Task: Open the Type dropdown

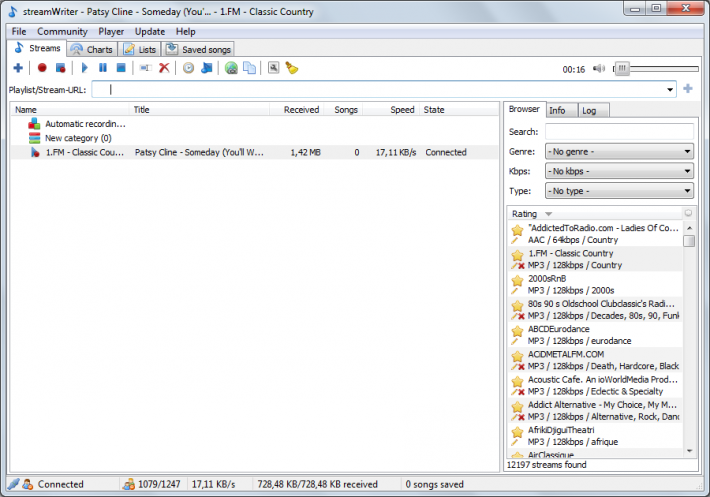Action: click(619, 191)
